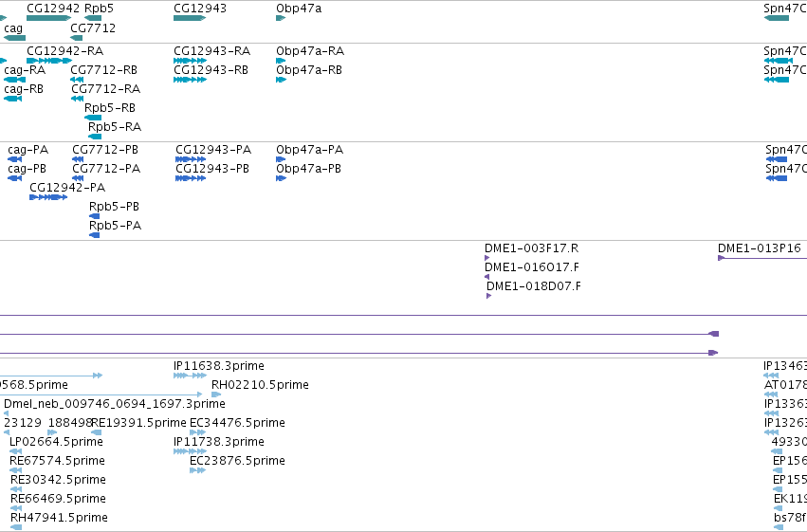The width and height of the screenshot is (807, 532).
Task: Select the CG12943-PA protein label
Action: click(x=213, y=150)
